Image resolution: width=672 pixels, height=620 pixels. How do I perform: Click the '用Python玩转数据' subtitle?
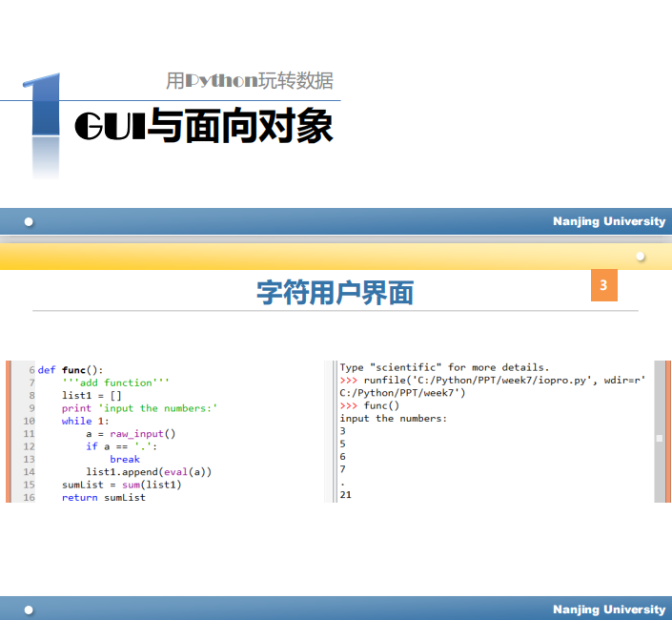pos(249,81)
